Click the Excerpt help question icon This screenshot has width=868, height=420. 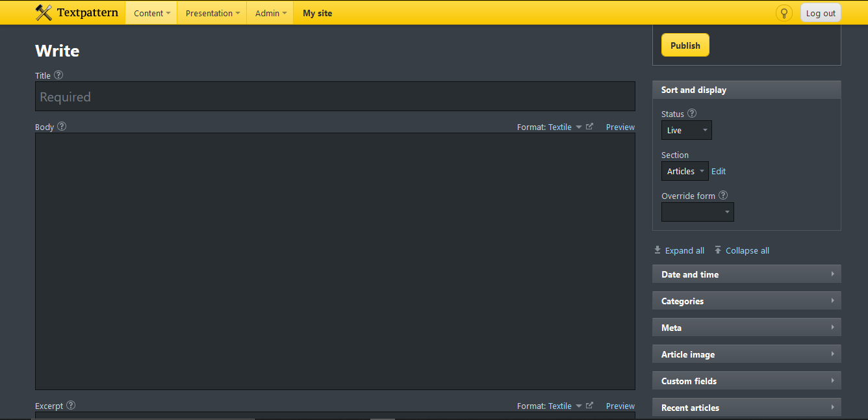point(71,406)
